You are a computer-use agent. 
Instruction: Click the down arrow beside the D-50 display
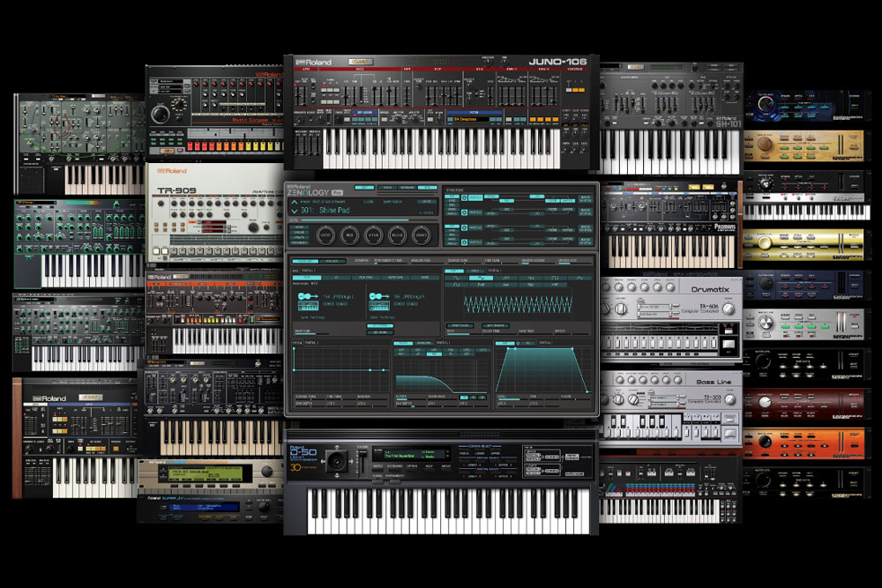coord(448,457)
